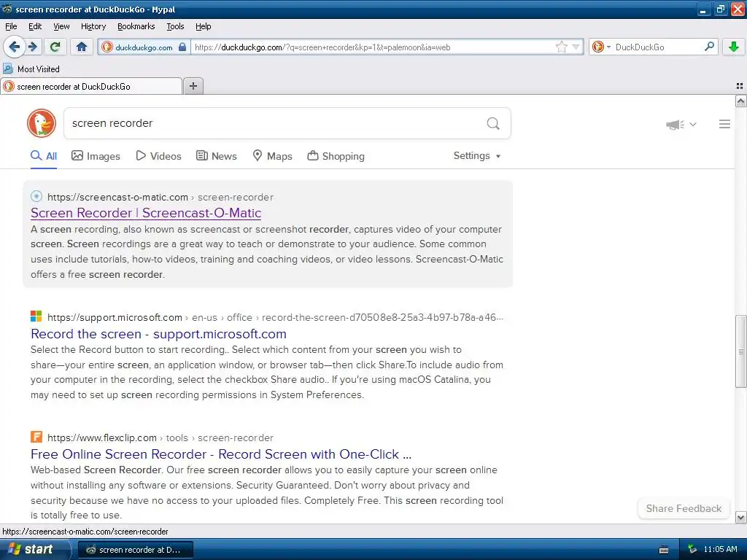This screenshot has width=747, height=560.
Task: Switch to News results
Action: click(x=217, y=156)
